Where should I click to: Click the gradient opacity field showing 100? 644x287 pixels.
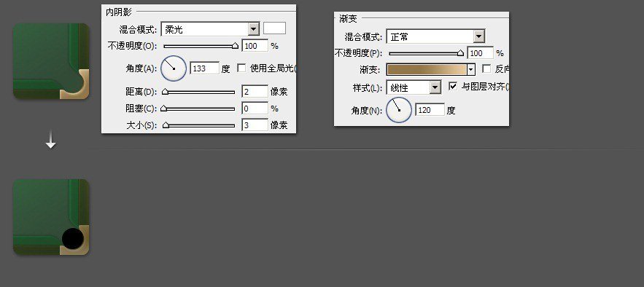pyautogui.click(x=481, y=53)
